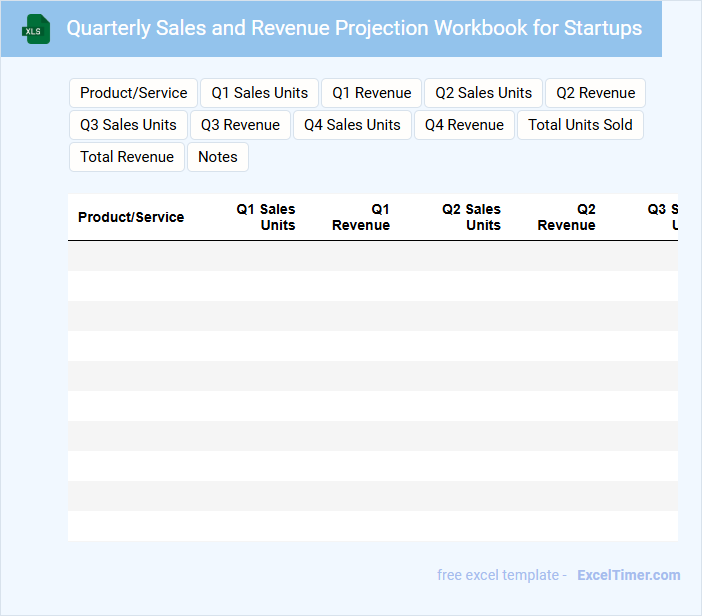Image resolution: width=702 pixels, height=616 pixels.
Task: Select the Total Revenue tag
Action: tap(127, 157)
